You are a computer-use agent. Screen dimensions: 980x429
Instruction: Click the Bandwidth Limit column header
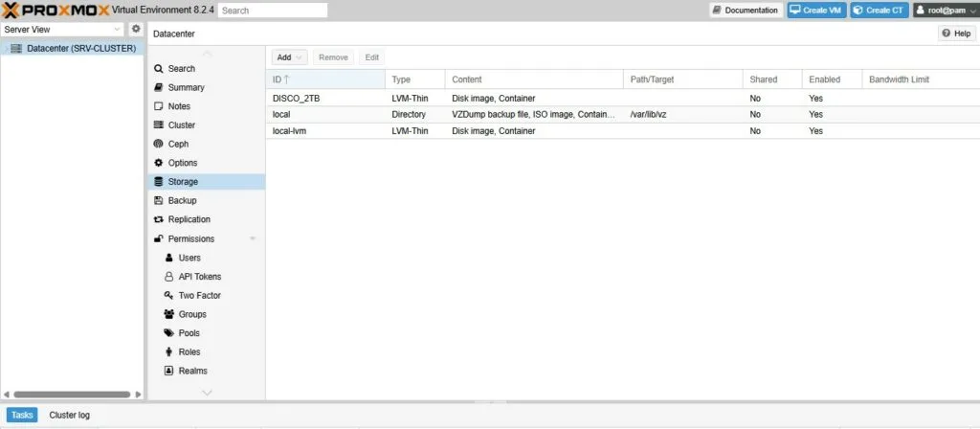point(920,79)
